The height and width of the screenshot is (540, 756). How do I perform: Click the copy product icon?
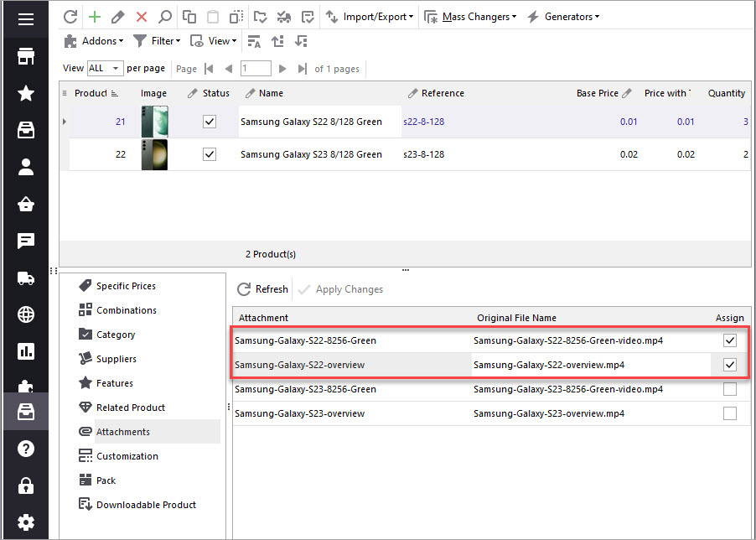pyautogui.click(x=189, y=17)
